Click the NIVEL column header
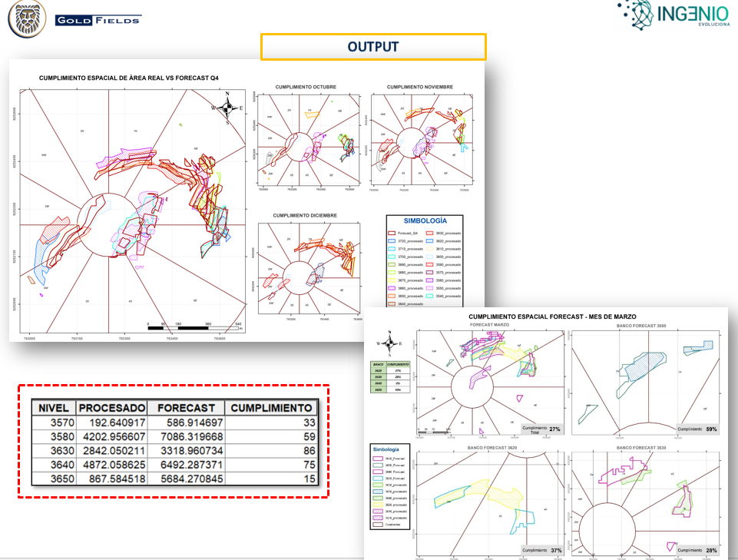Viewport: 738px width, 560px height. coord(53,408)
